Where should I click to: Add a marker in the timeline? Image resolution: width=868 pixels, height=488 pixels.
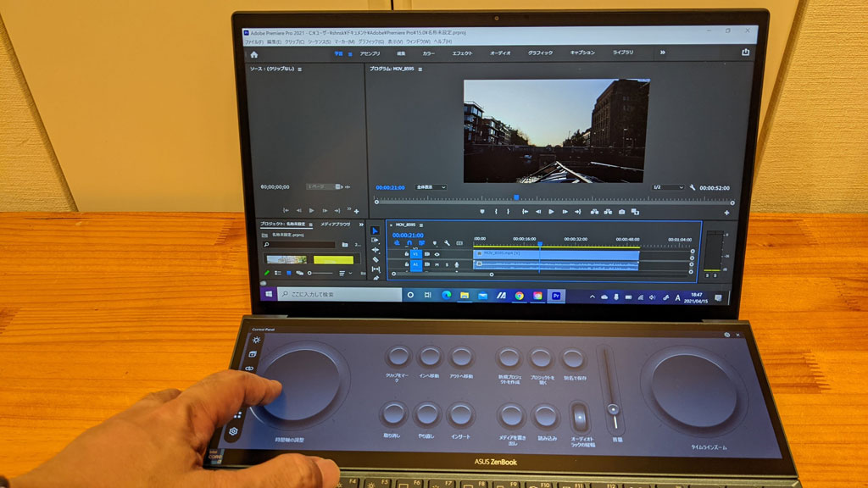(x=435, y=243)
